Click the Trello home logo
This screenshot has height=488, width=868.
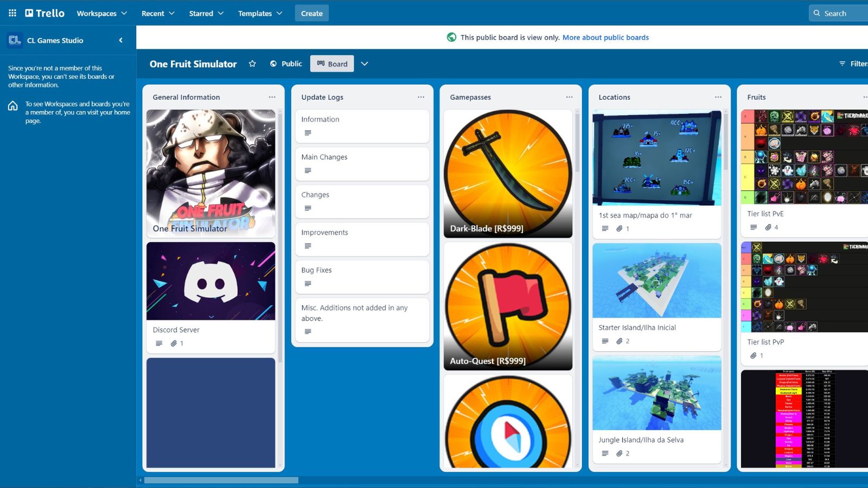click(44, 13)
